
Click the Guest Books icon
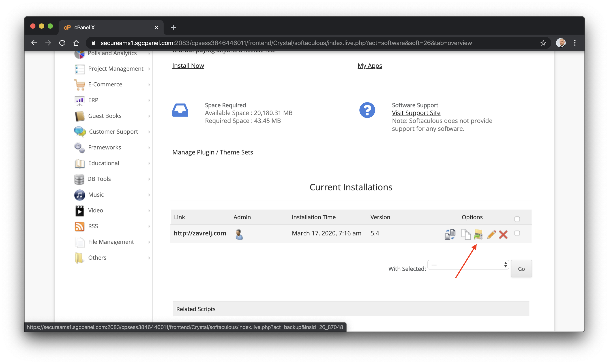pos(79,116)
